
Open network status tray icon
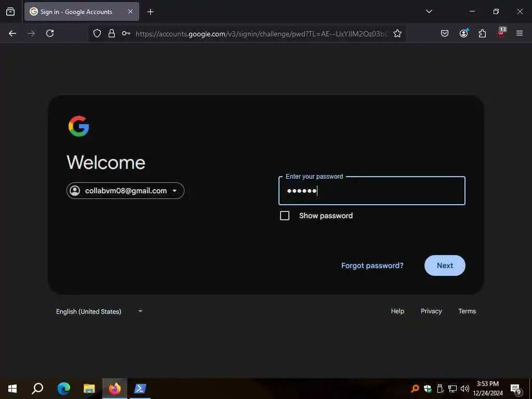tap(453, 389)
